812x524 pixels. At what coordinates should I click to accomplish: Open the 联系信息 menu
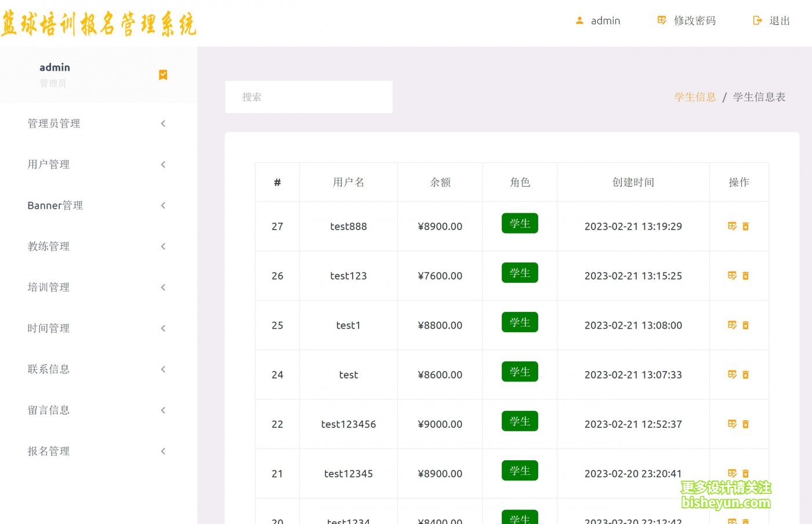point(49,369)
